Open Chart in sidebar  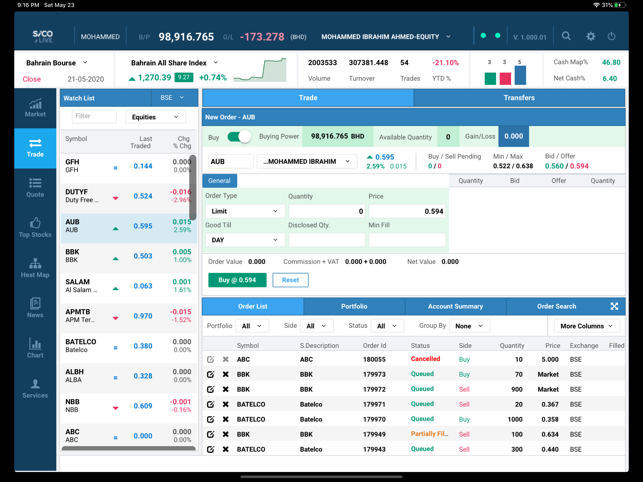coord(35,349)
